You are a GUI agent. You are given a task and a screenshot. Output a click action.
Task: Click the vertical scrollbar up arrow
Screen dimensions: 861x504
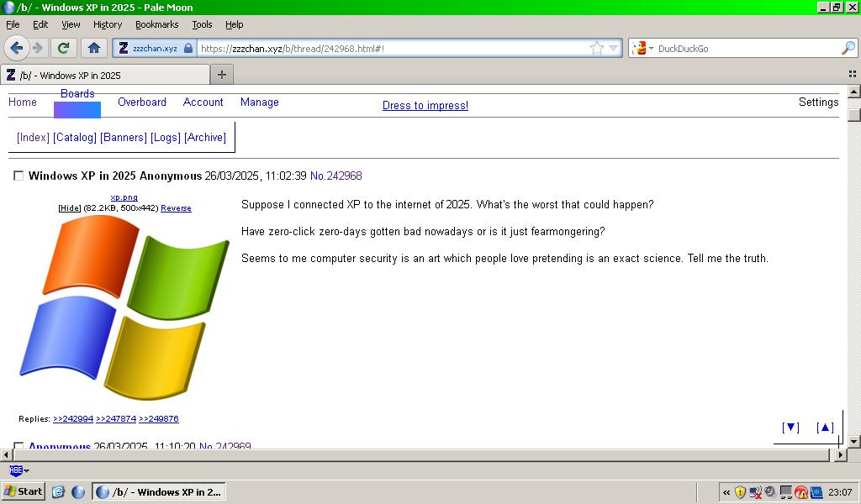854,92
